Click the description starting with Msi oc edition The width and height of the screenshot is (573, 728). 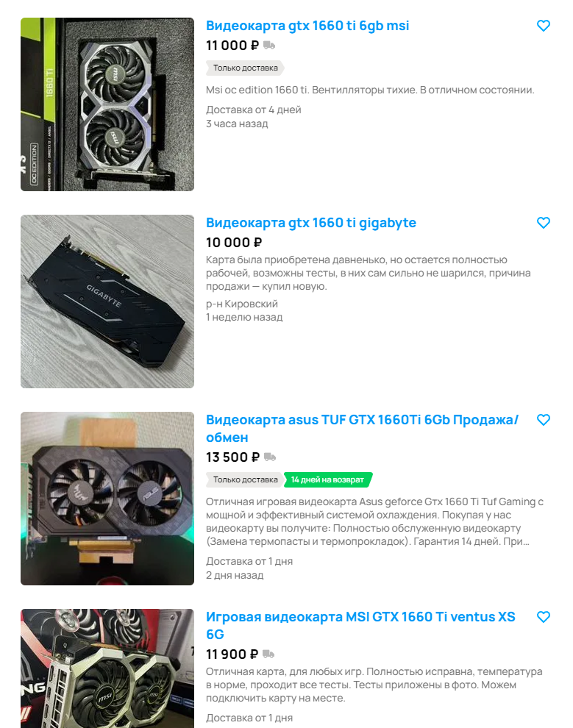pyautogui.click(x=370, y=90)
